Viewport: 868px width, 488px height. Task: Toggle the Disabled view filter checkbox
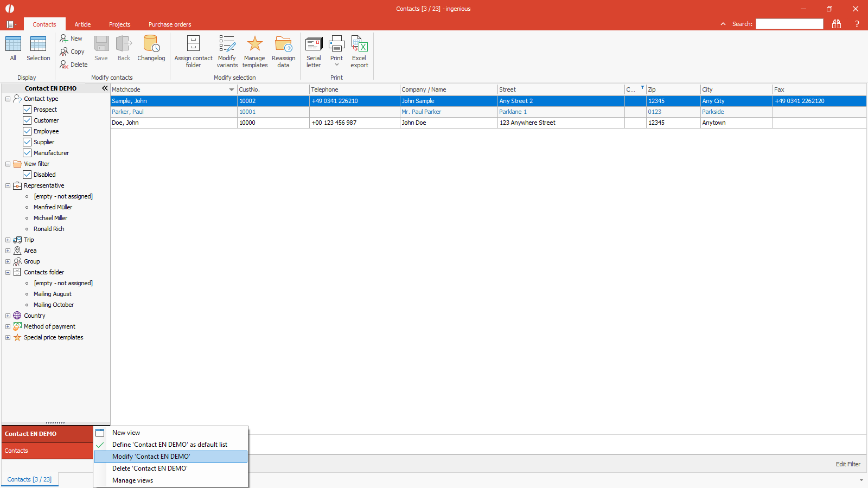27,175
